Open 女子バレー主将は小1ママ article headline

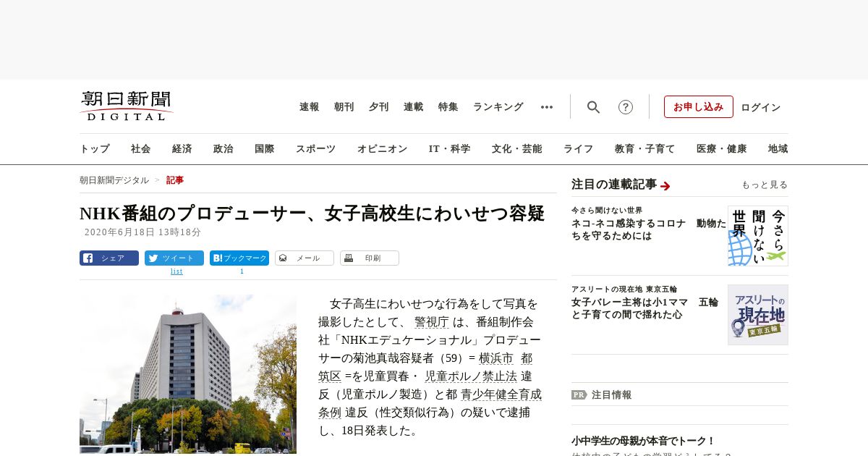[x=644, y=308]
